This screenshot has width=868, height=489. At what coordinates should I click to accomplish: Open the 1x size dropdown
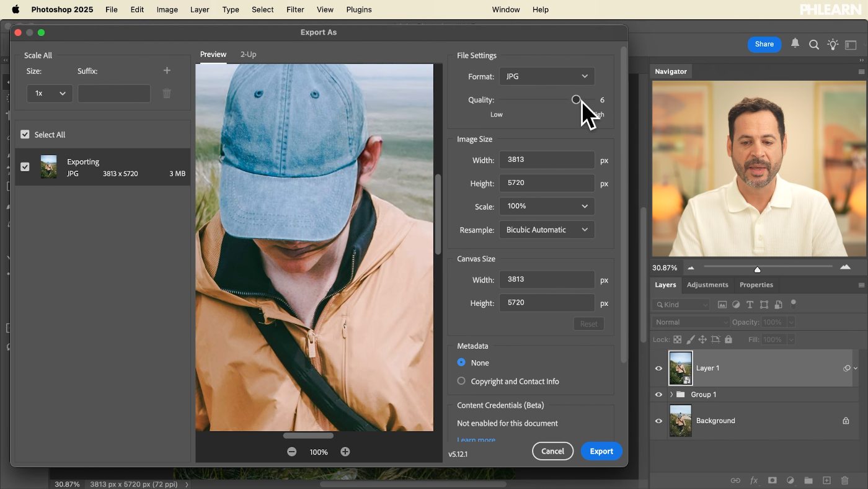pos(50,94)
